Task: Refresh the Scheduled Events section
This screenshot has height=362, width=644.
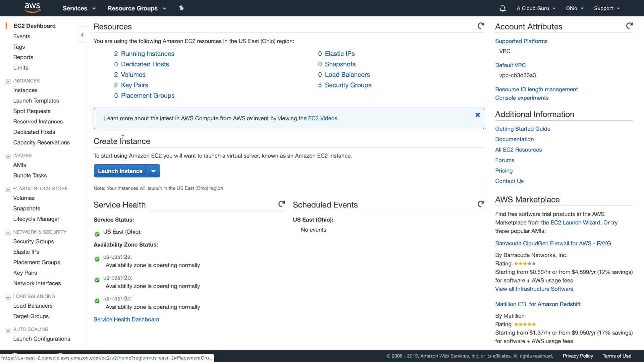Action: pyautogui.click(x=481, y=204)
